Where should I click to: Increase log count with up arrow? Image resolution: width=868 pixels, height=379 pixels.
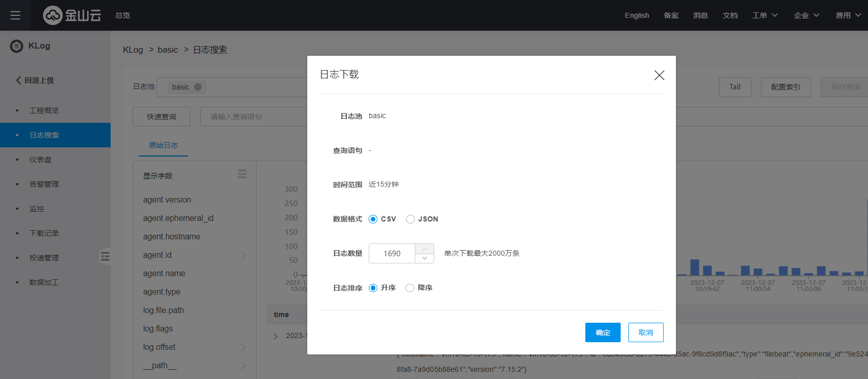[x=425, y=249]
